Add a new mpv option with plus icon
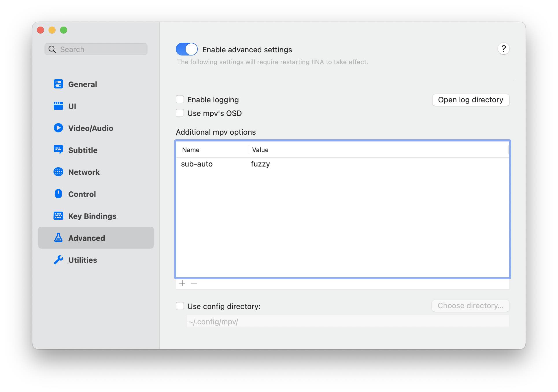The height and width of the screenshot is (392, 558). [x=182, y=283]
